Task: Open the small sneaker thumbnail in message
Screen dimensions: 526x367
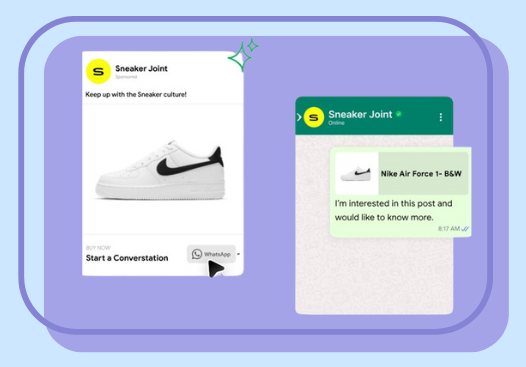Action: coord(357,173)
